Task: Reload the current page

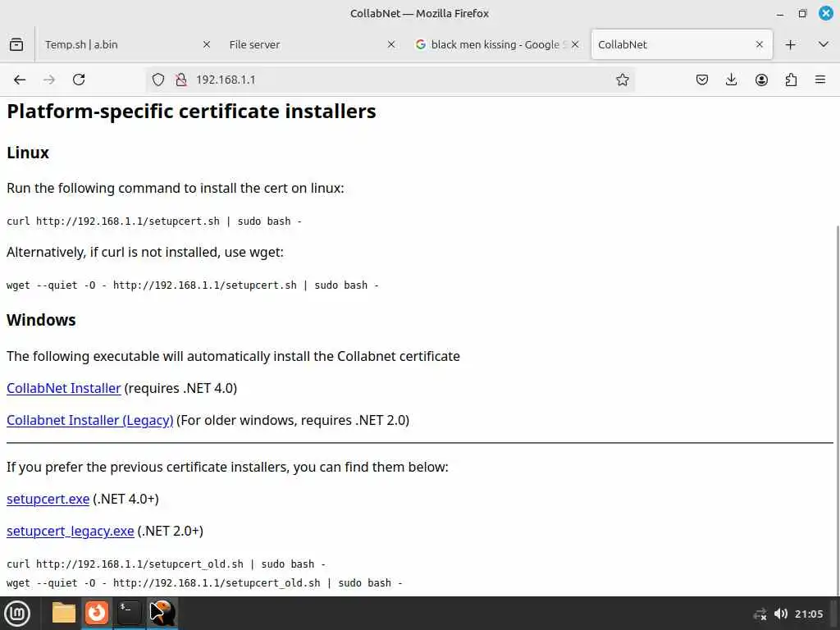Action: (x=79, y=80)
